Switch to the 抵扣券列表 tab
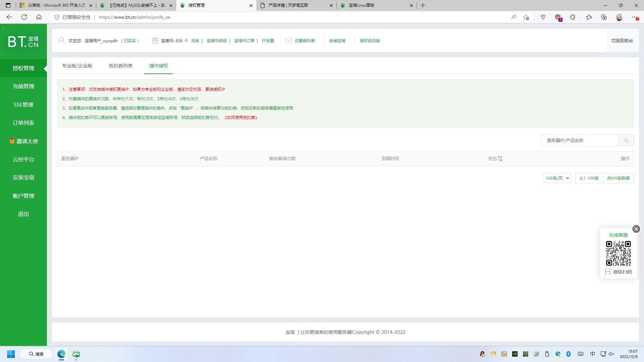Image resolution: width=644 pixels, height=362 pixels. 121,66
